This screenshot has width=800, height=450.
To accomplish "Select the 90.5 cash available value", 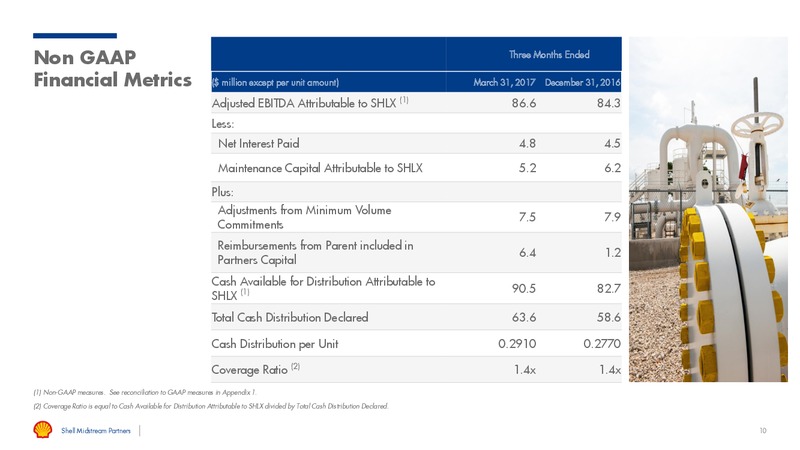I will 524,288.
